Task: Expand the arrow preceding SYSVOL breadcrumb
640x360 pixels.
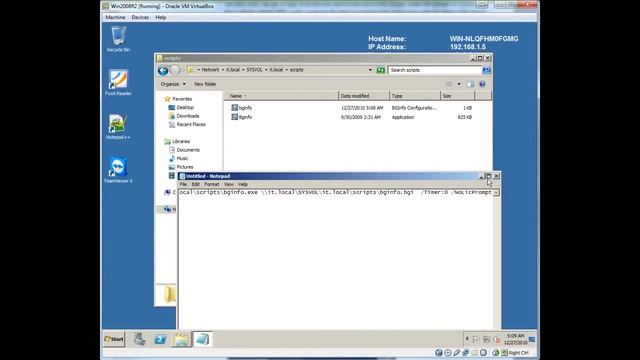Action: [243, 70]
